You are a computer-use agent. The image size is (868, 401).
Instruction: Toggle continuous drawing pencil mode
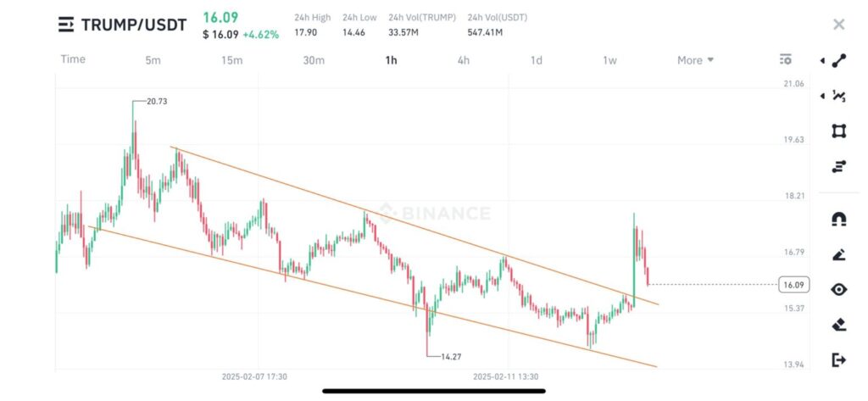click(x=839, y=254)
